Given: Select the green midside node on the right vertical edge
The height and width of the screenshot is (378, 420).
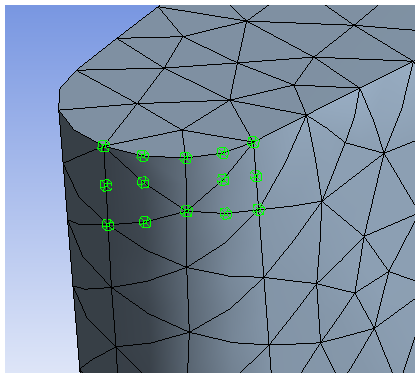Looking at the screenshot, I should [256, 176].
